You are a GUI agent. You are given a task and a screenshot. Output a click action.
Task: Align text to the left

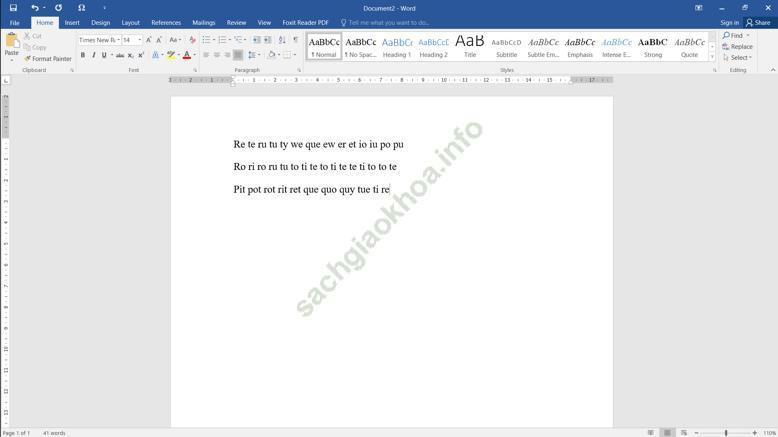[206, 55]
